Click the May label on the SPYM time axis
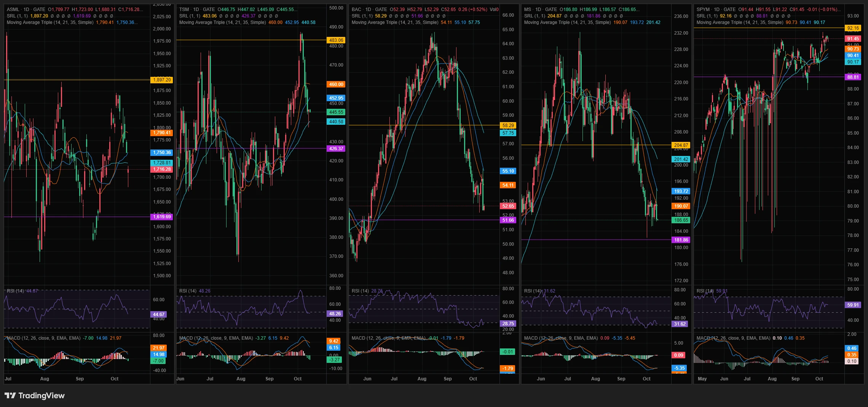This screenshot has height=407, width=868. [702, 379]
